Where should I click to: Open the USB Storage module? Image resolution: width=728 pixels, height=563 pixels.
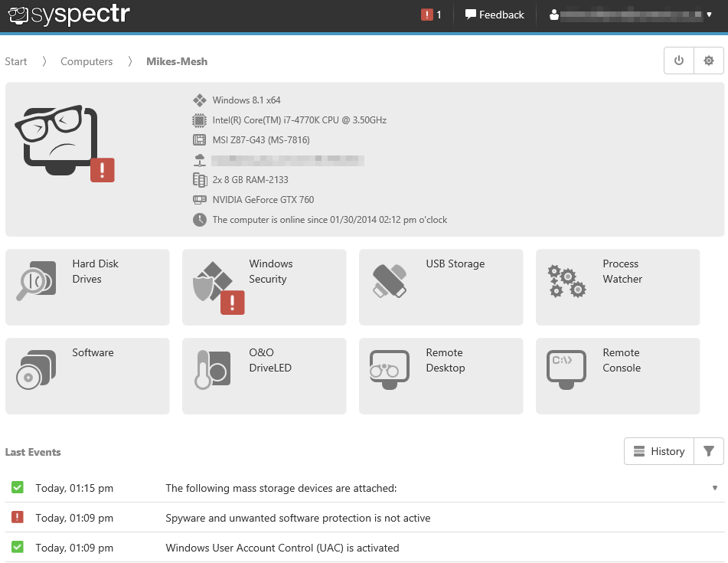[x=441, y=287]
